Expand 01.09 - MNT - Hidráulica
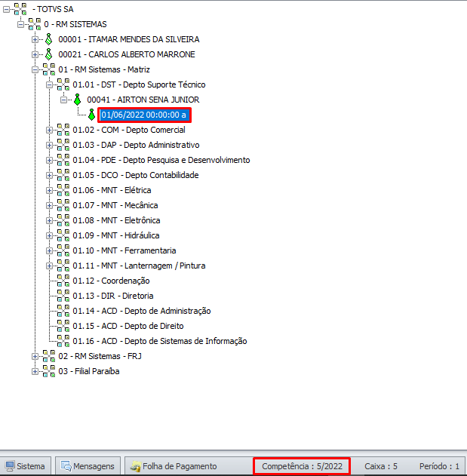467x476 pixels. pyautogui.click(x=49, y=236)
